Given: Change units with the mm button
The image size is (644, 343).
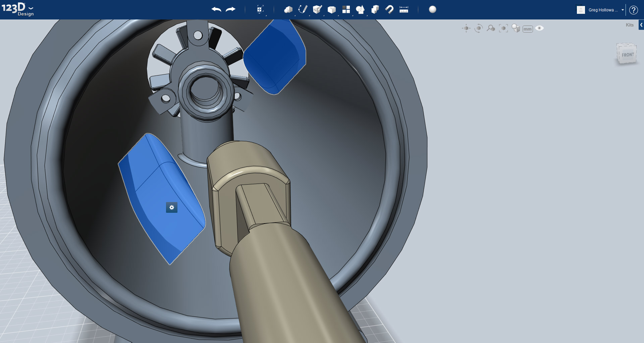Looking at the screenshot, I should coord(528,29).
